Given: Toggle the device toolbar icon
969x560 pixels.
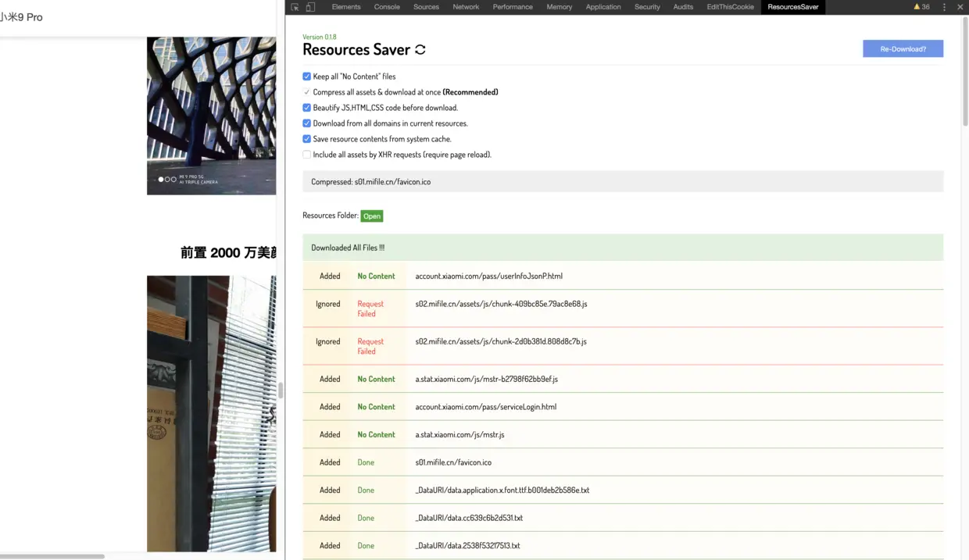Looking at the screenshot, I should pos(310,7).
